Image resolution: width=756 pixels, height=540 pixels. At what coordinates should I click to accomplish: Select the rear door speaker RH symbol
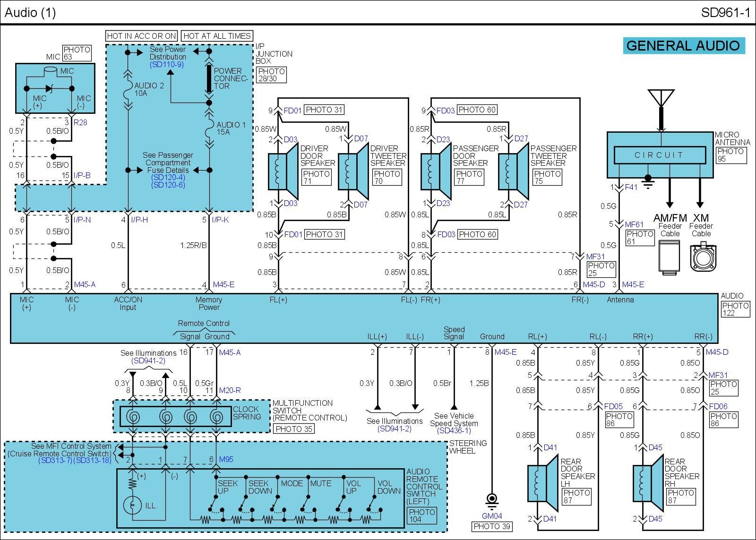tap(646, 483)
